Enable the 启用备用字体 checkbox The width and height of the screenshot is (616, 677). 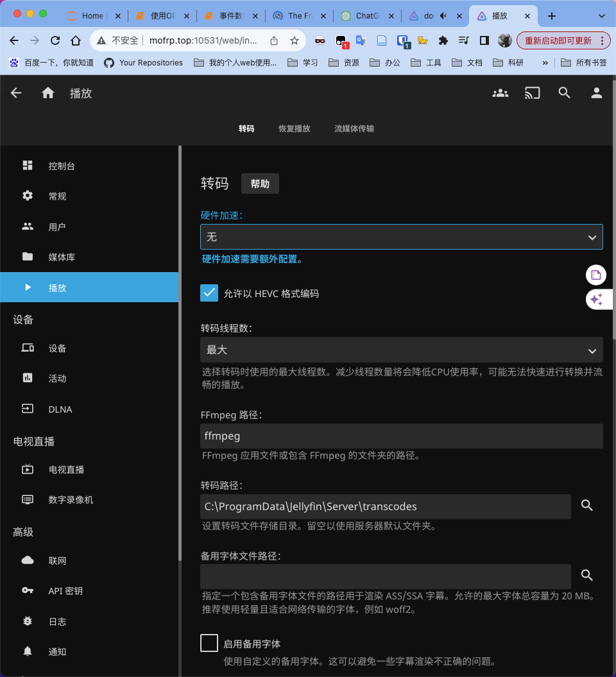click(x=209, y=642)
